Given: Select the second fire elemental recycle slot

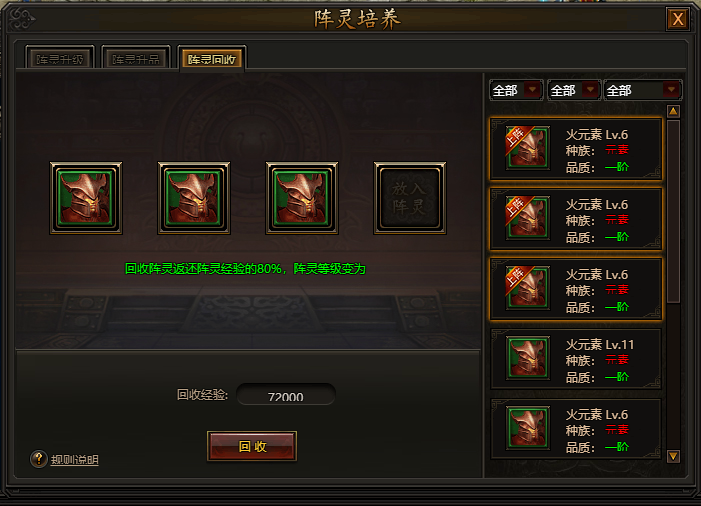Looking at the screenshot, I should [194, 198].
